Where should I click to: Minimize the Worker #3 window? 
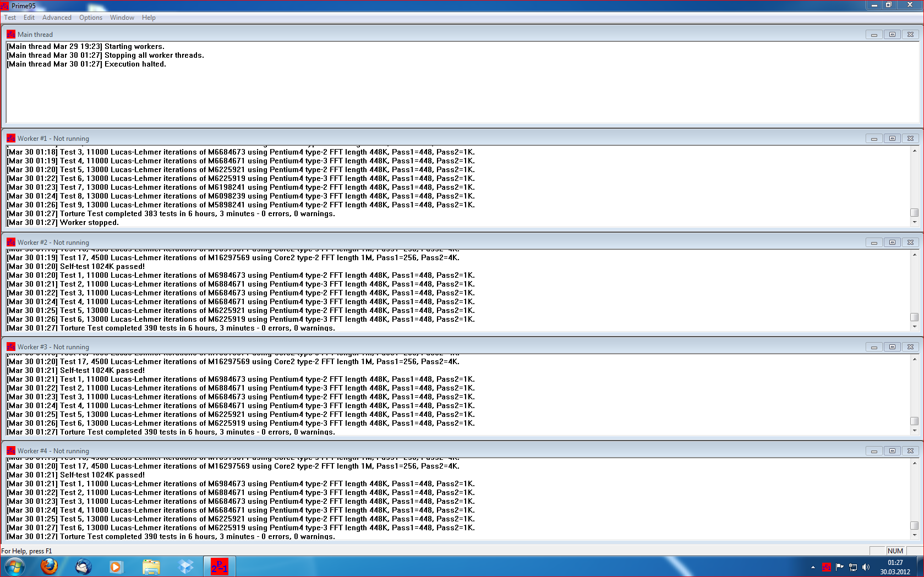coord(874,347)
